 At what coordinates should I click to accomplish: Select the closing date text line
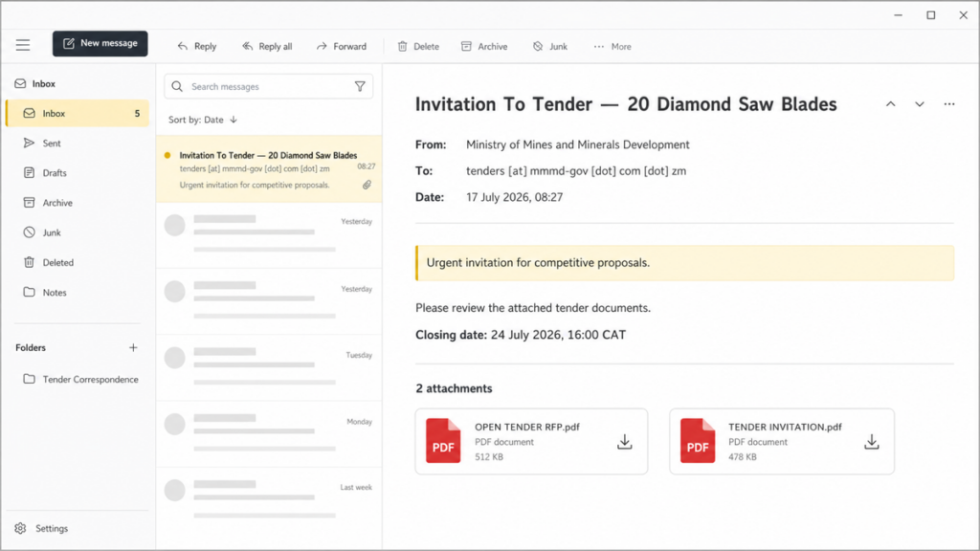pyautogui.click(x=521, y=335)
